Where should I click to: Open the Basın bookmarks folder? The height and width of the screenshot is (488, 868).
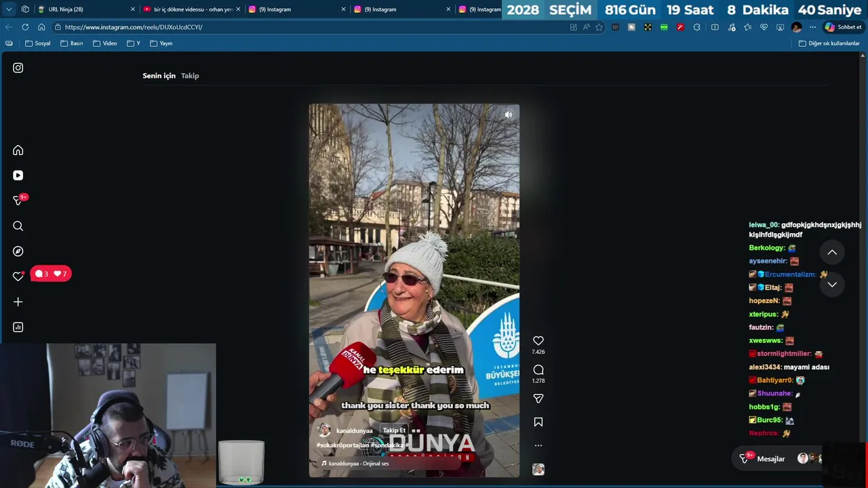coord(72,43)
